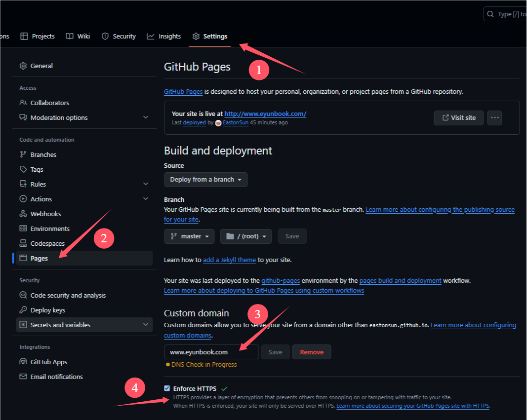Click the Email notifications envelope icon
This screenshot has width=527, height=420.
tap(23, 377)
